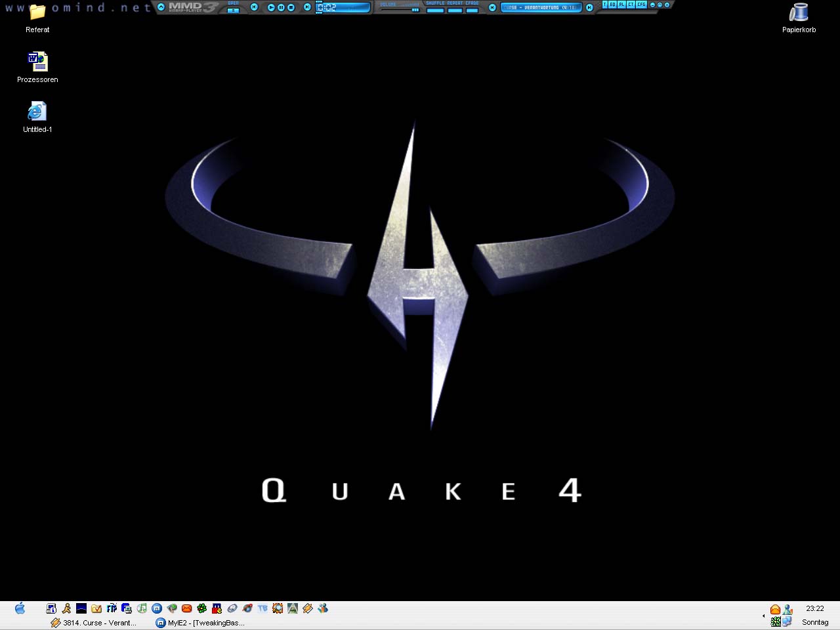This screenshot has width=840, height=630.
Task: Open the Prozessoren Word document
Action: [37, 67]
